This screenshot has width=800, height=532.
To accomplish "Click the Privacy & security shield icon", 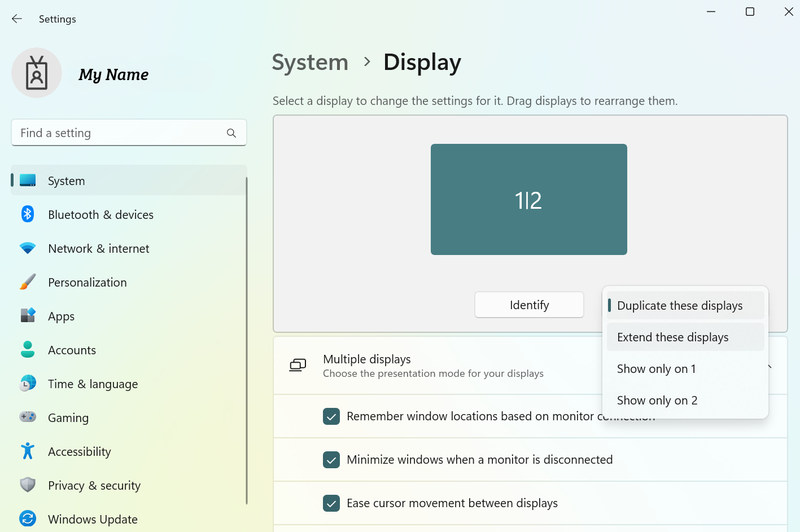I will [28, 485].
